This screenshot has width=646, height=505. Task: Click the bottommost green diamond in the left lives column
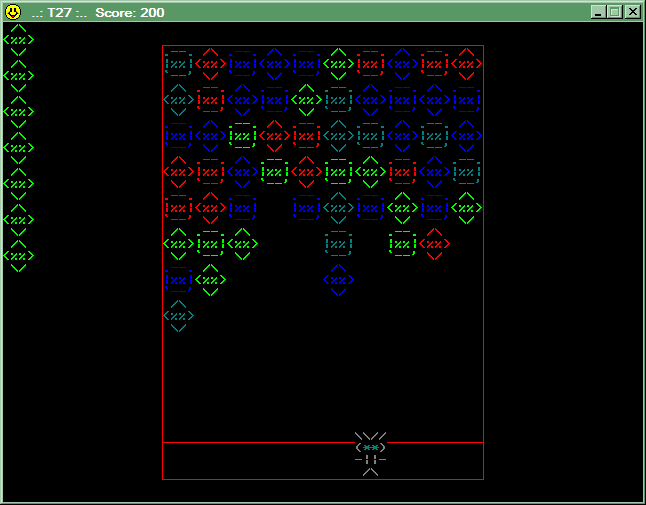19,256
